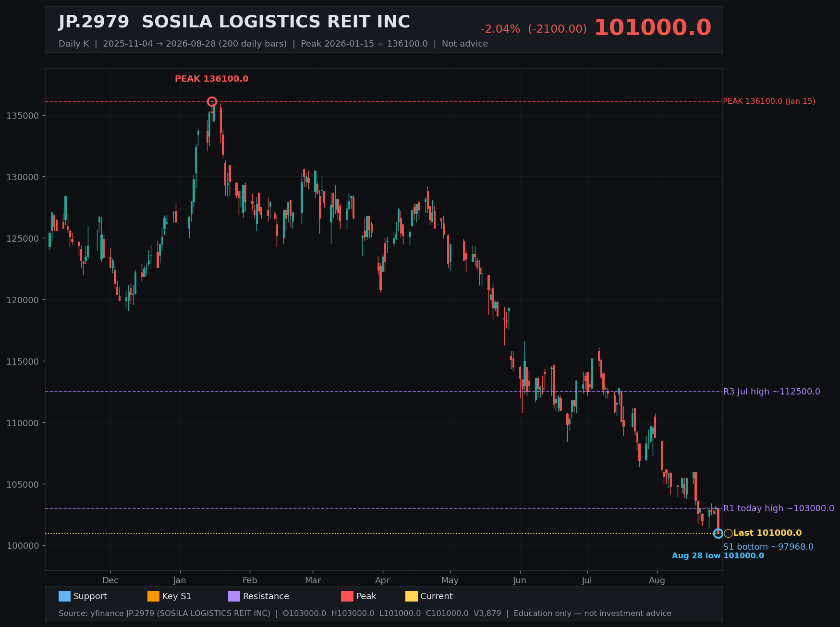Screen dimensions: 840x627
Task: Click 'Not advice' in the header subtitle
Action: coord(465,44)
